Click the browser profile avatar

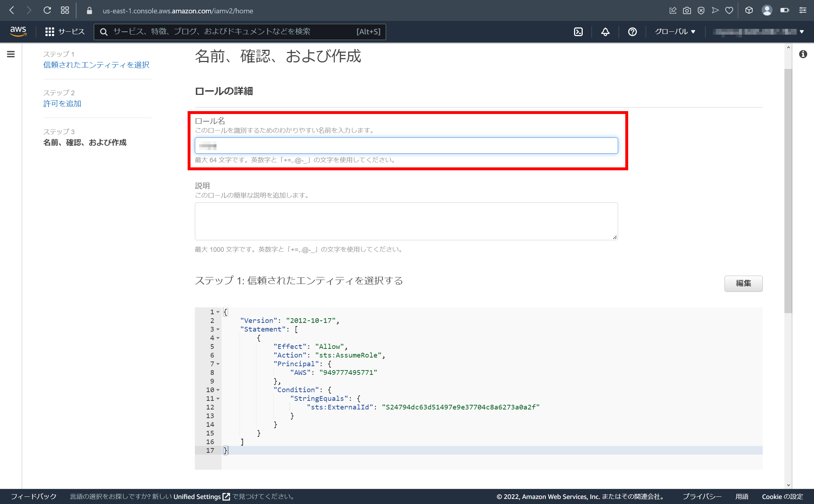[x=767, y=10]
